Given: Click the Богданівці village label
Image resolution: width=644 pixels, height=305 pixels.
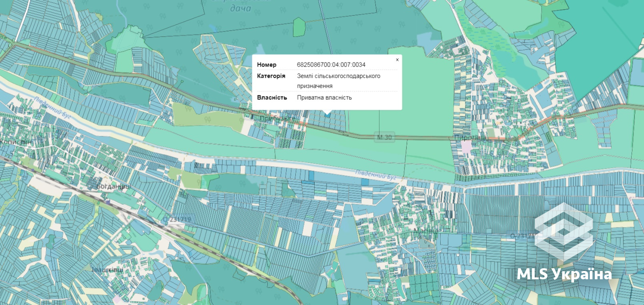Looking at the screenshot, I should pos(114,186).
